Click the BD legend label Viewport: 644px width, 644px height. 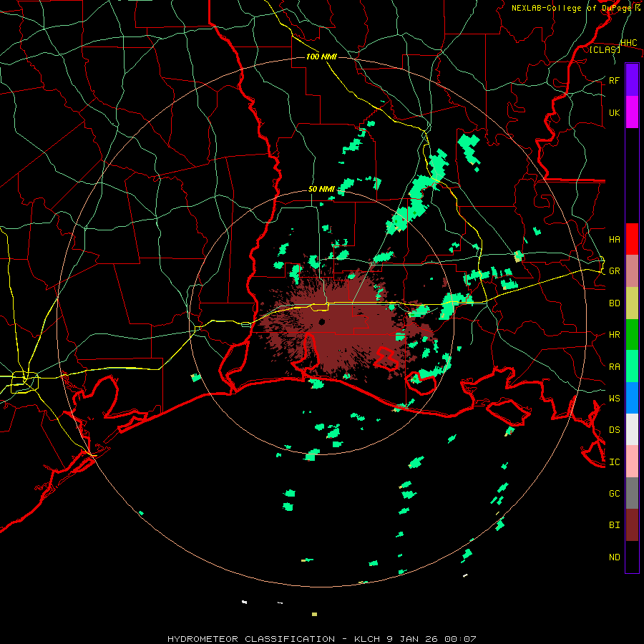point(614,303)
